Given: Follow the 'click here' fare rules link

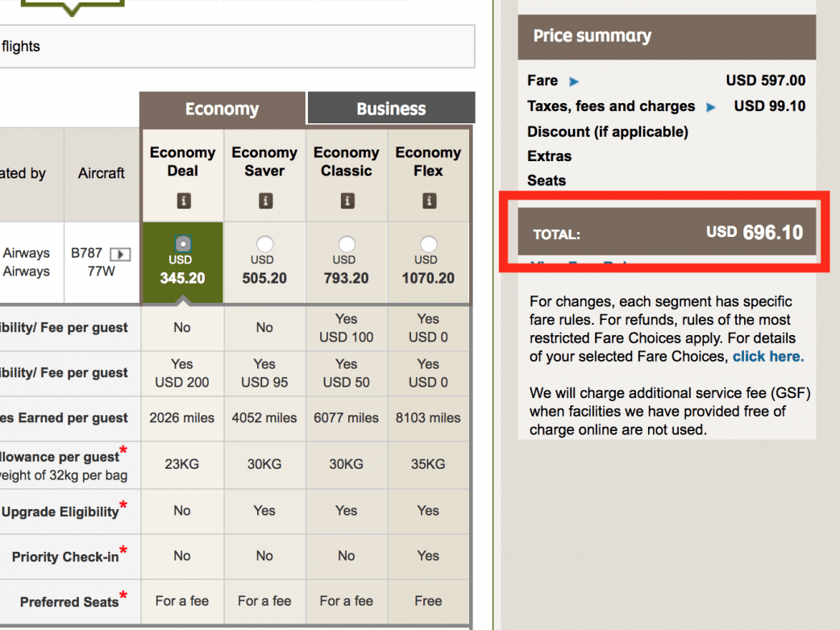Looking at the screenshot, I should [767, 356].
